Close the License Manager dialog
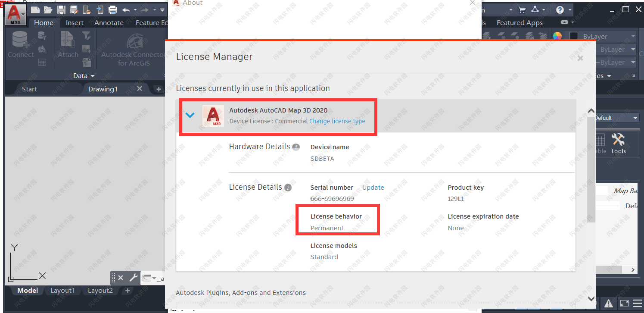The width and height of the screenshot is (644, 313). coord(580,58)
